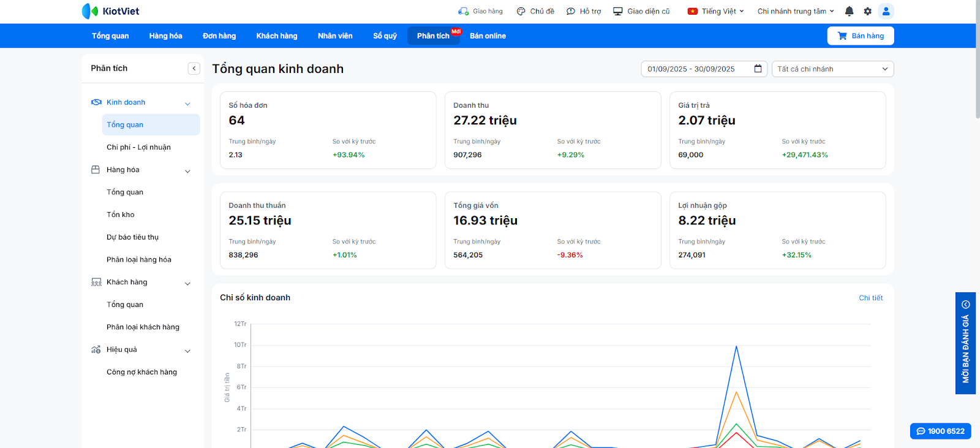The image size is (980, 448).
Task: Select Tồn kho in the sidebar
Action: point(121,215)
